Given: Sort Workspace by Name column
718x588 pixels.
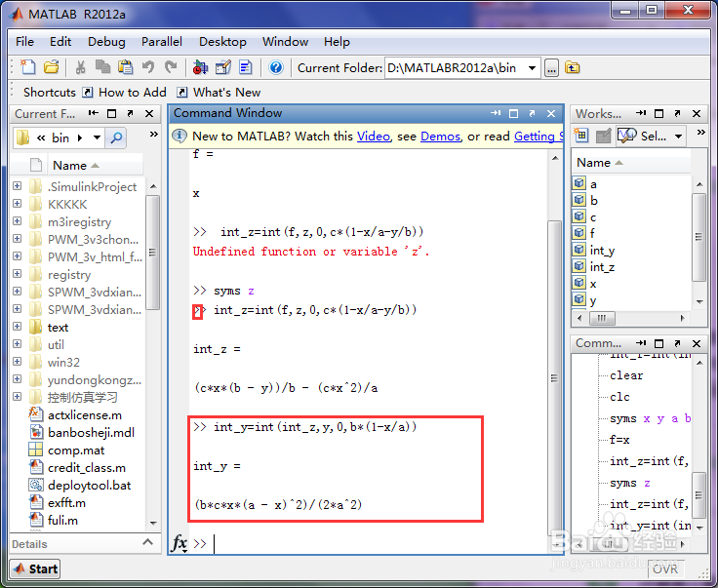Looking at the screenshot, I should point(632,163).
